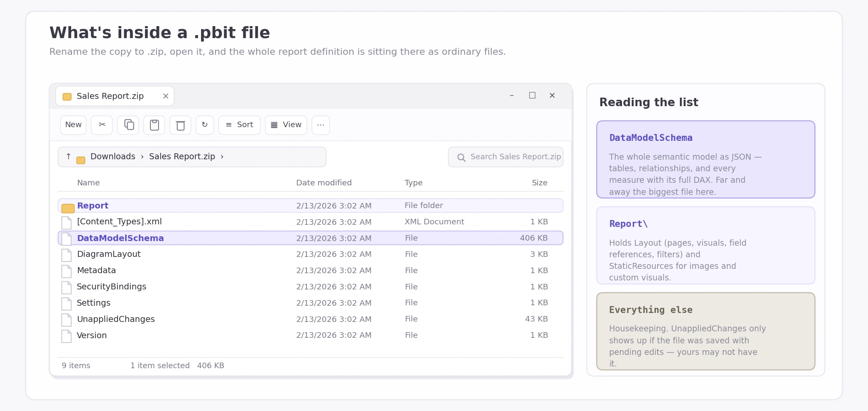868x411 pixels.
Task: Maximize the Sales Report.zip window
Action: pyautogui.click(x=532, y=95)
